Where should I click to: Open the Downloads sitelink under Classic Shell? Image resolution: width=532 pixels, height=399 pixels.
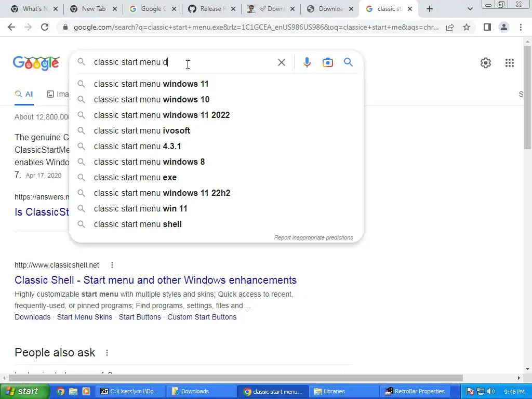[x=32, y=317]
